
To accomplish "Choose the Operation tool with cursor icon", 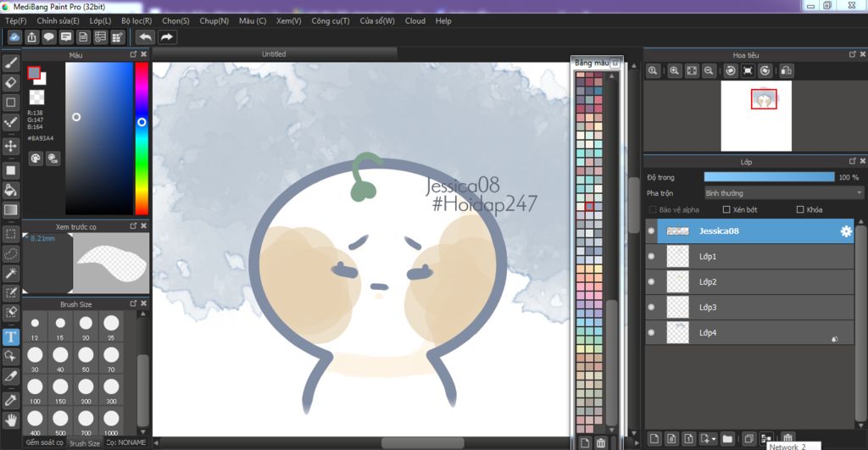I will [10, 356].
